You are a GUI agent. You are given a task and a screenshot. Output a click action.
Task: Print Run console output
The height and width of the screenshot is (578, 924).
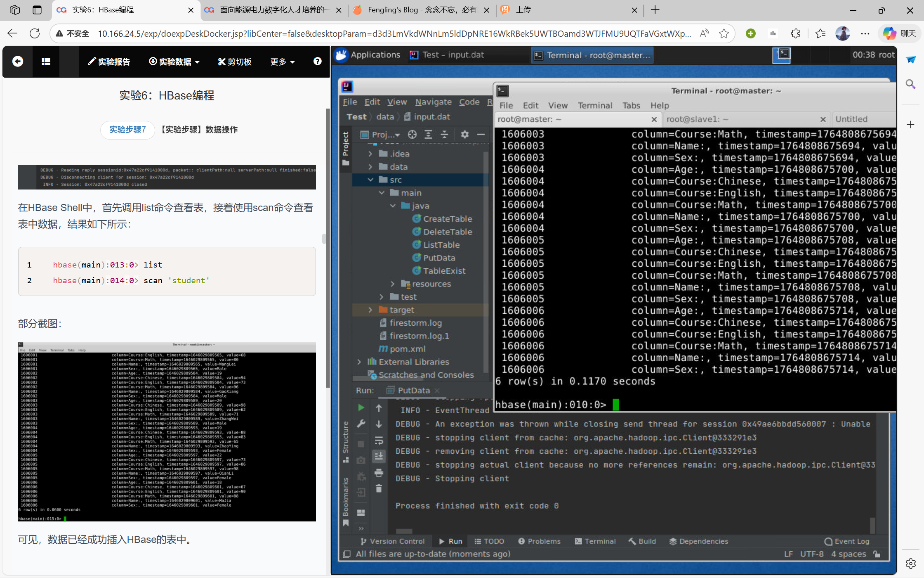(x=379, y=473)
